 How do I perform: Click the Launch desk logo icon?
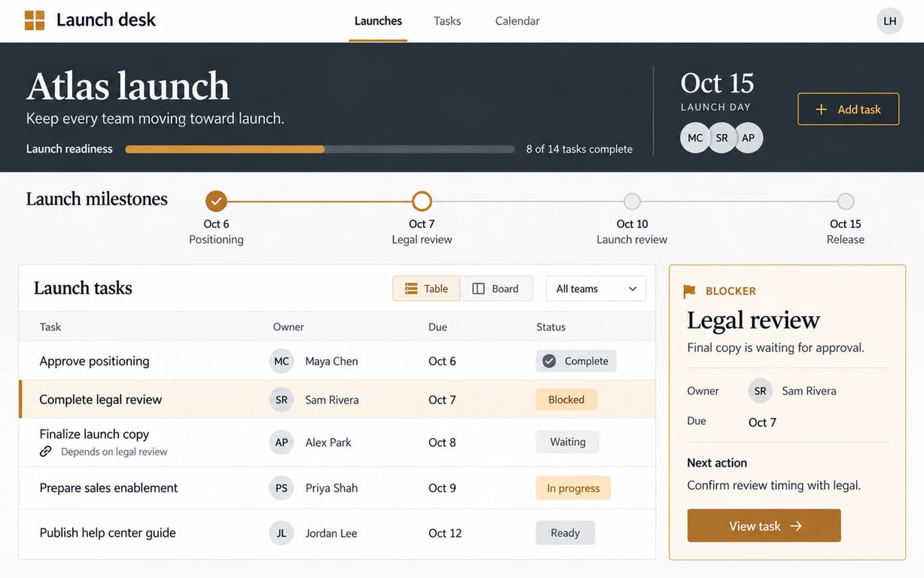click(35, 20)
